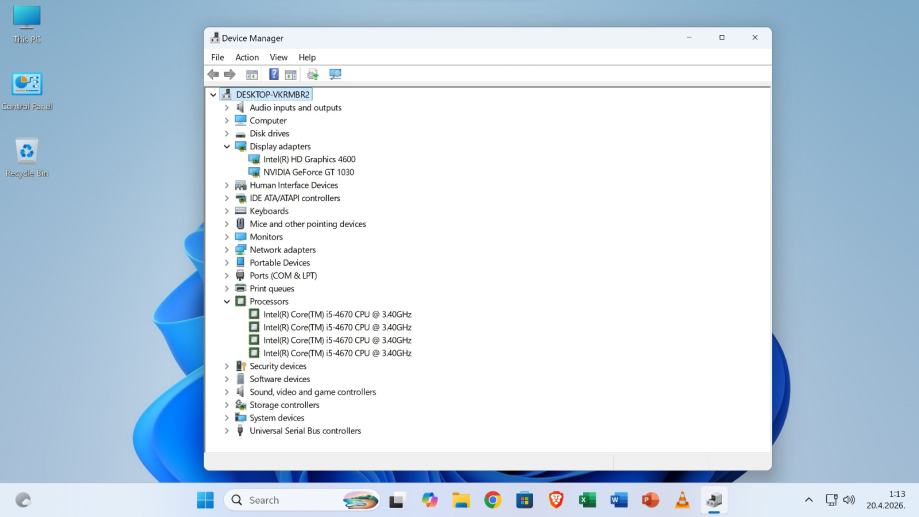This screenshot has width=919, height=517.
Task: Click the USB controllers plug icon
Action: [240, 431]
